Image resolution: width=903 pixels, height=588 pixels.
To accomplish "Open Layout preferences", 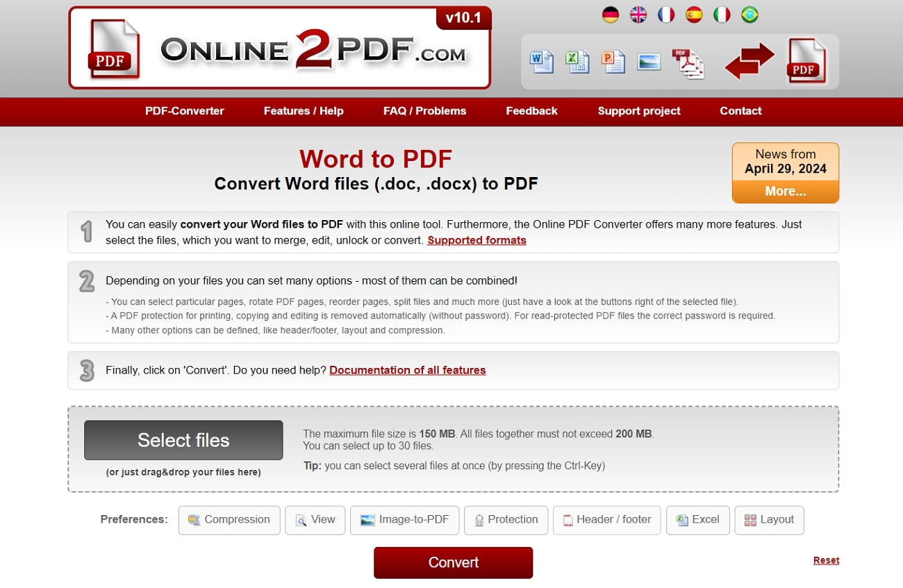I will 769,520.
